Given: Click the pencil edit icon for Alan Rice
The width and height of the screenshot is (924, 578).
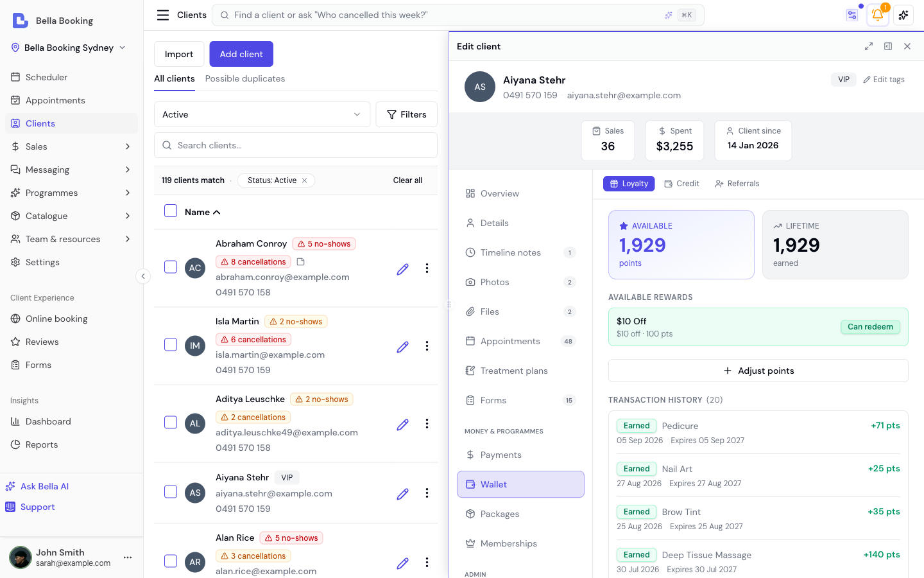Looking at the screenshot, I should click(402, 563).
